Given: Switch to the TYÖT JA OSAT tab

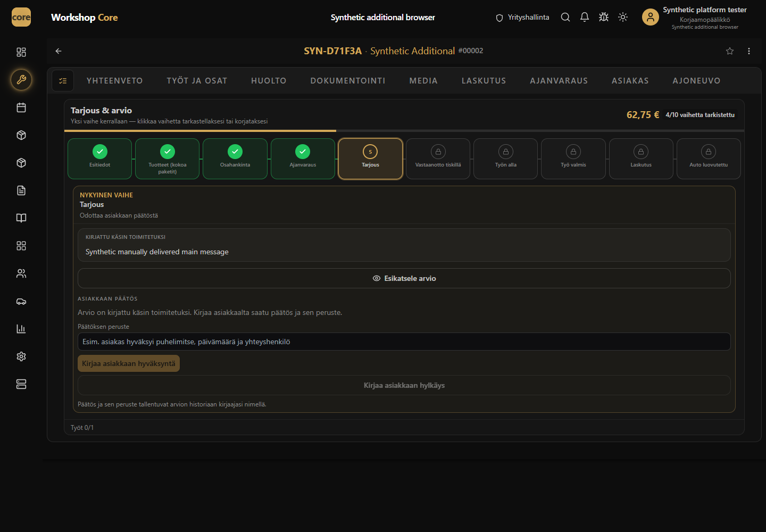Looking at the screenshot, I should pyautogui.click(x=197, y=81).
